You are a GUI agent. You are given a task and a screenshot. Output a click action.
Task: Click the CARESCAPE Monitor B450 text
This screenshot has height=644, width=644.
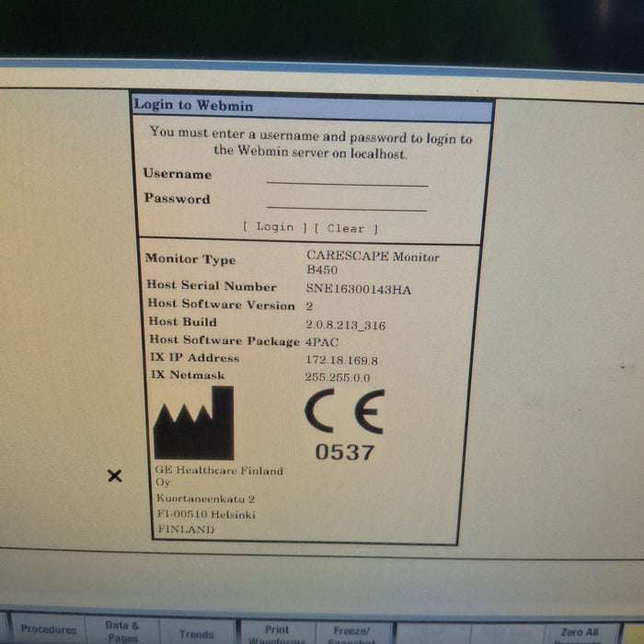click(372, 263)
